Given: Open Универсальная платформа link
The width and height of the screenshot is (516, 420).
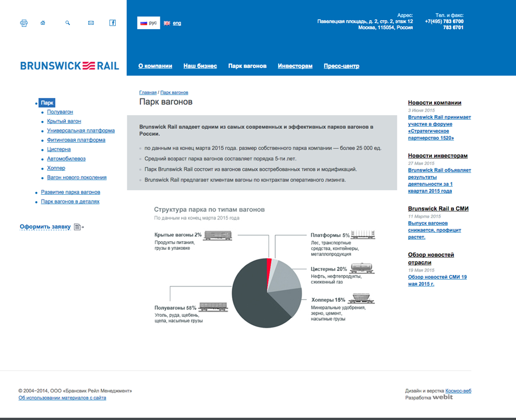Looking at the screenshot, I should tap(81, 131).
